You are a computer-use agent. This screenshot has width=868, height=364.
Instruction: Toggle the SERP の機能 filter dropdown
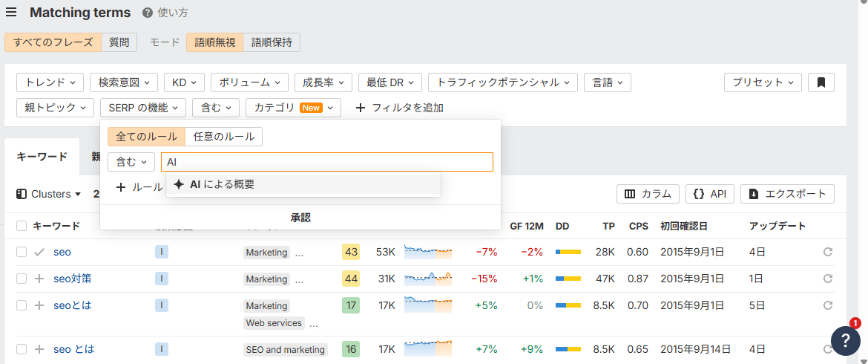click(143, 108)
